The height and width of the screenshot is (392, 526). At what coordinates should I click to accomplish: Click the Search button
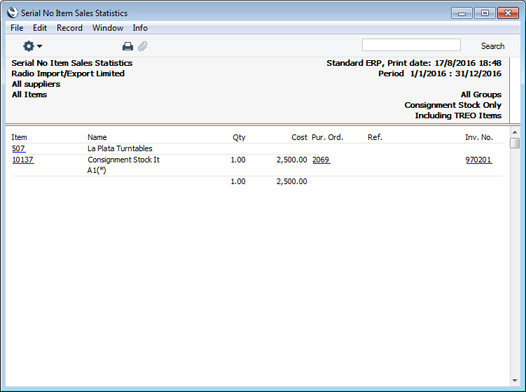click(492, 46)
